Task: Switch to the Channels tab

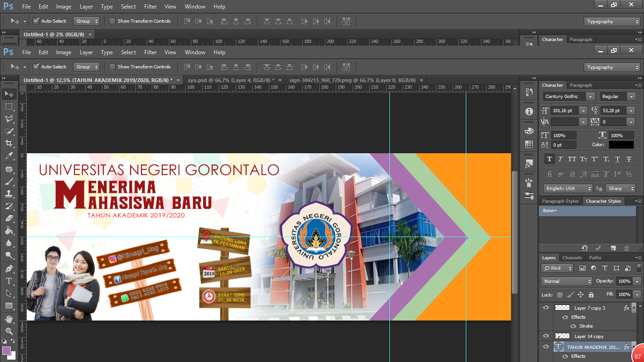Action: click(x=572, y=257)
